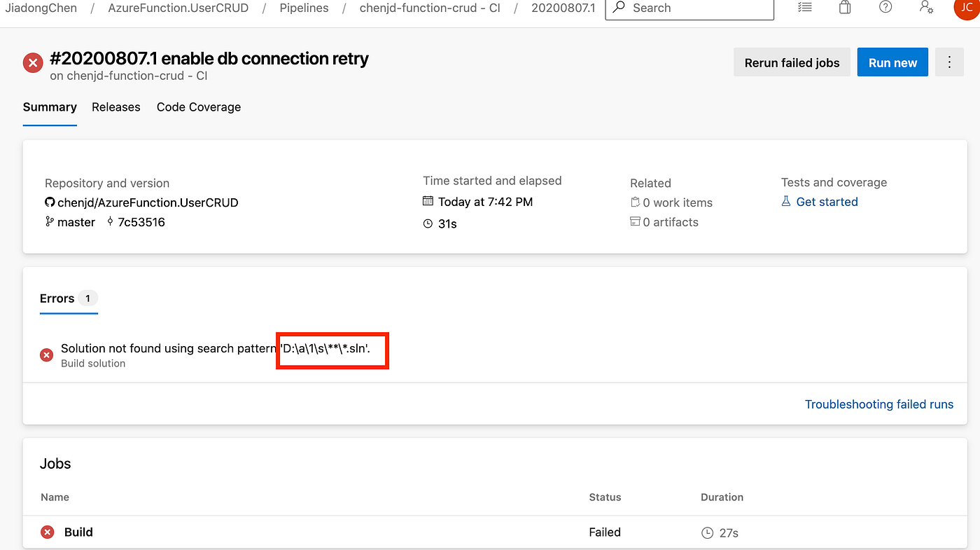Image resolution: width=980 pixels, height=550 pixels.
Task: Click the search magnifier in search box
Action: point(617,8)
